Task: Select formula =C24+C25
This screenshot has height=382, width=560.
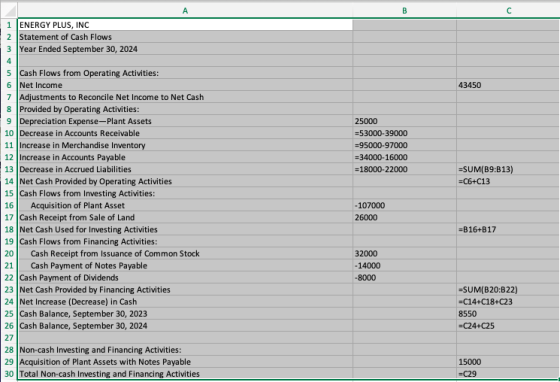Action: coord(508,326)
